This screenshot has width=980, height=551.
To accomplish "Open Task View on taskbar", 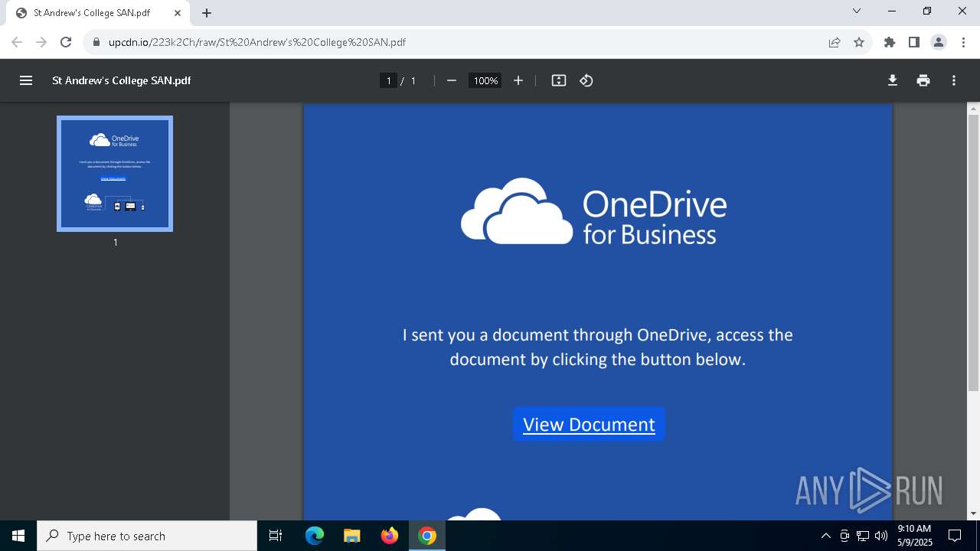I will click(x=276, y=536).
